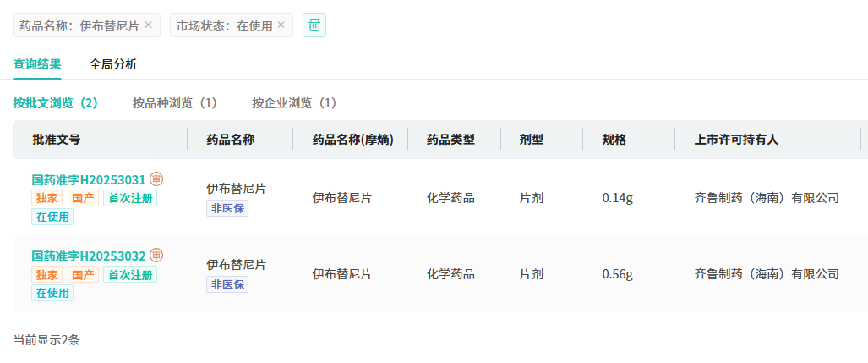Select the 查询结果 tab
Image resolution: width=868 pixels, height=363 pixels.
[37, 64]
